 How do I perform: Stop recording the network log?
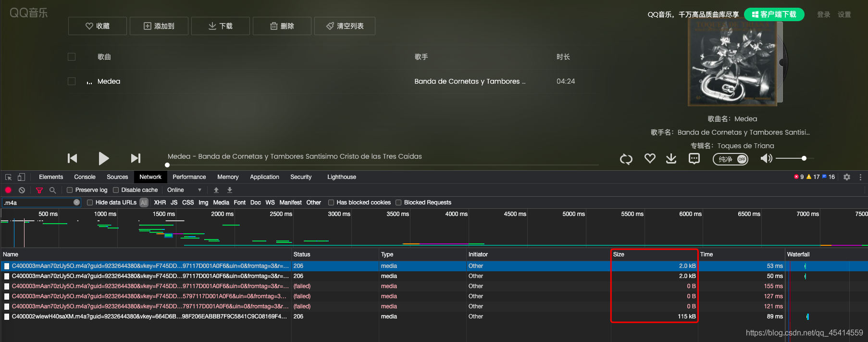[8, 190]
